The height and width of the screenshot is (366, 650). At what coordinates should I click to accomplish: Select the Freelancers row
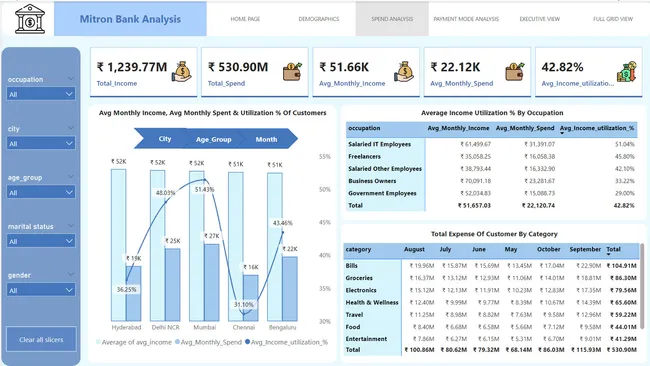(491, 156)
